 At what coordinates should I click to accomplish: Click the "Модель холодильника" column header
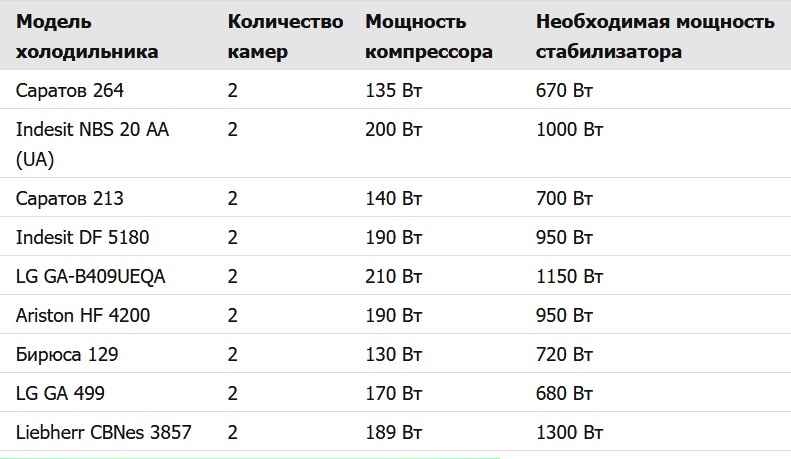coord(87,36)
